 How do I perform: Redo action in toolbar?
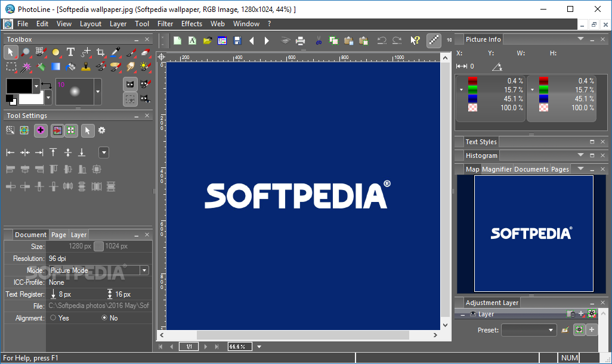point(397,41)
